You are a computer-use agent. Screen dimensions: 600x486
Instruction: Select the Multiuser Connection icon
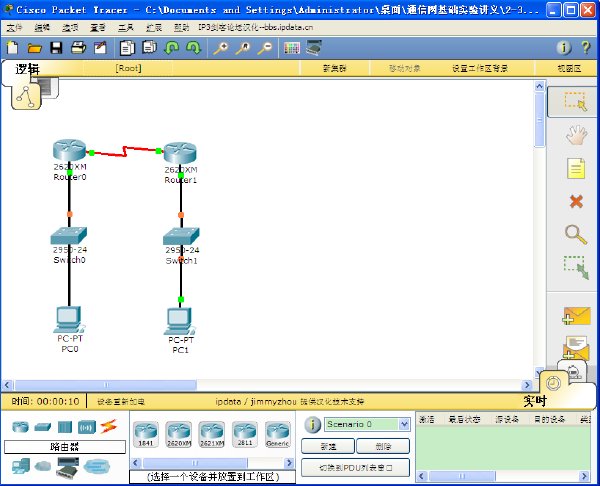coord(96,466)
